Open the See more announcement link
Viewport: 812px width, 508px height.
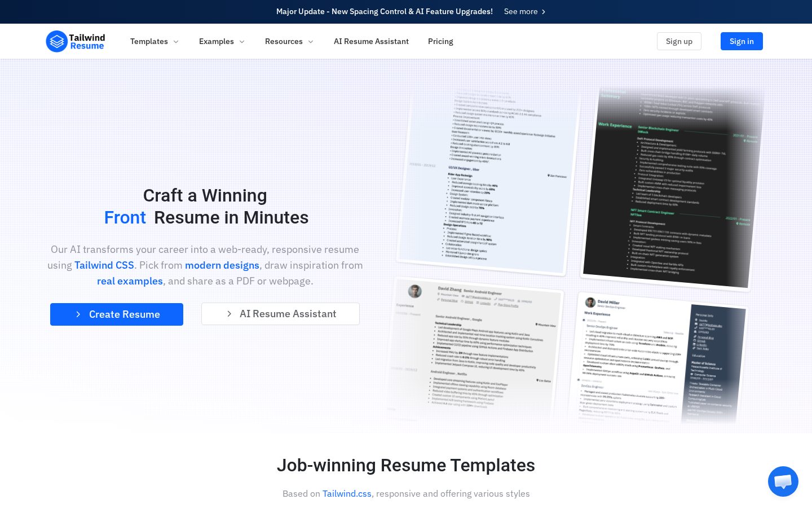pos(525,11)
